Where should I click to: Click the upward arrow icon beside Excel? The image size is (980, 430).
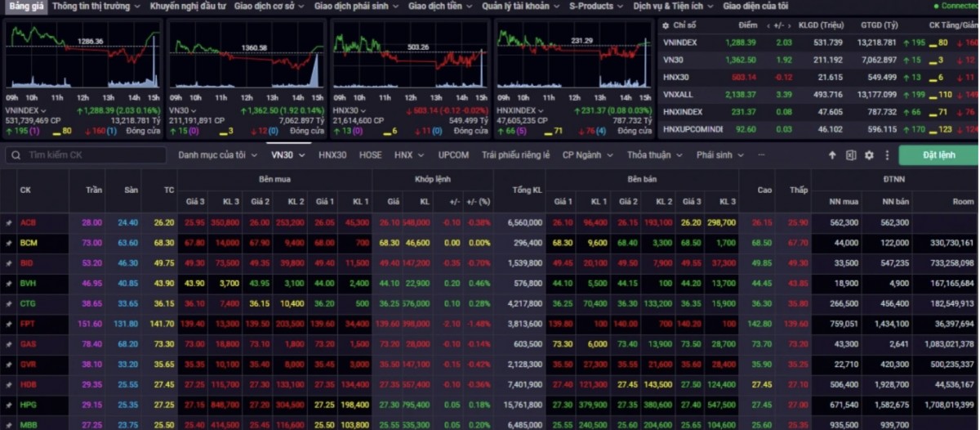(832, 155)
